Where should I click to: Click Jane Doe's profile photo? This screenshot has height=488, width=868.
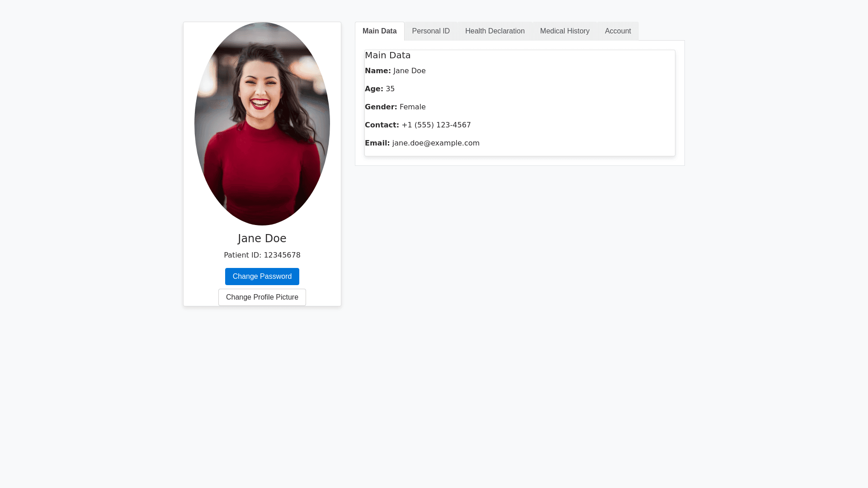pyautogui.click(x=262, y=124)
